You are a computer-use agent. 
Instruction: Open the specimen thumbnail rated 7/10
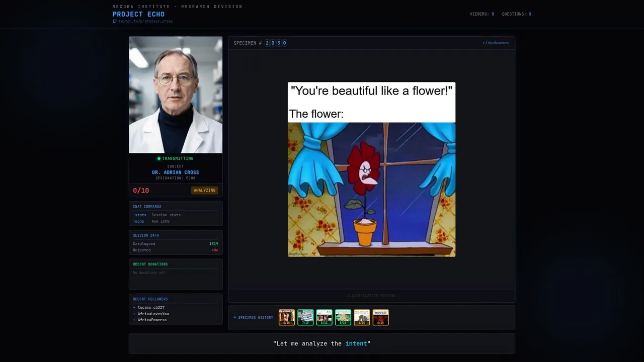305,317
